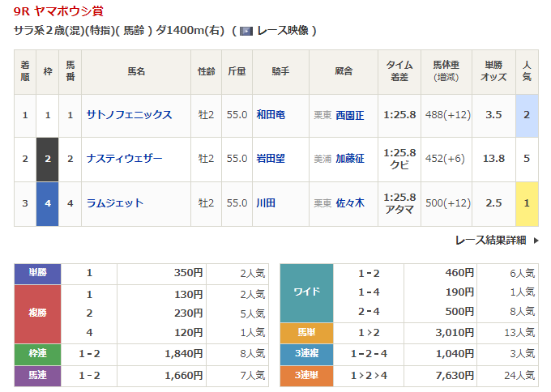Click the ラムジェット horse link
Image resolution: width=551 pixels, height=392 pixels.
coord(115,202)
